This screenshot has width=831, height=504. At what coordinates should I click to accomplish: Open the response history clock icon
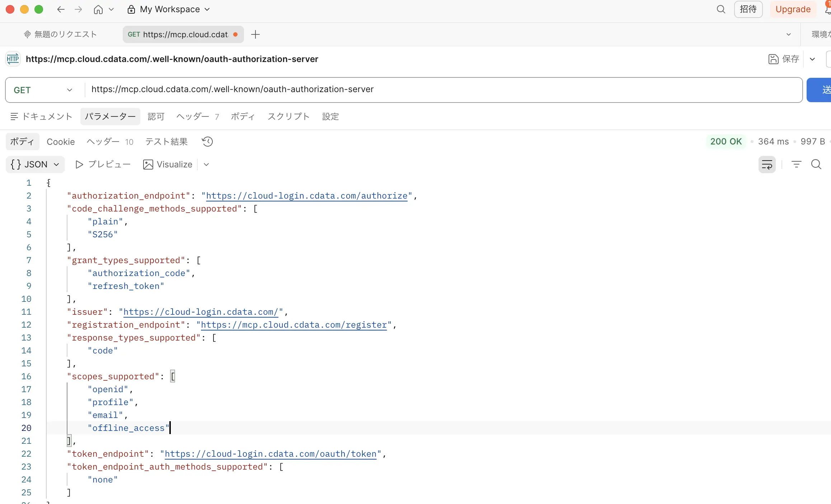(x=207, y=142)
